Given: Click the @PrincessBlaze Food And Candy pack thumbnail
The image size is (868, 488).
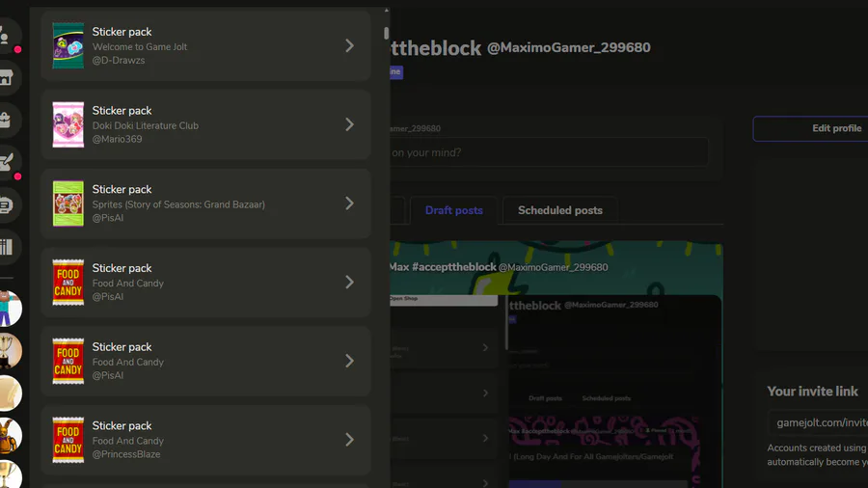Looking at the screenshot, I should point(68,440).
